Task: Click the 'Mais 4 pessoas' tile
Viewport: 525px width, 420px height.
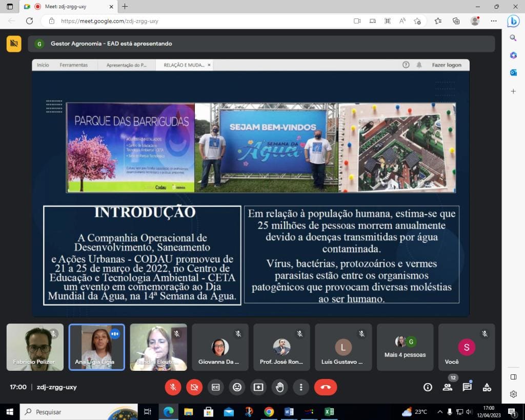Action: 405,347
